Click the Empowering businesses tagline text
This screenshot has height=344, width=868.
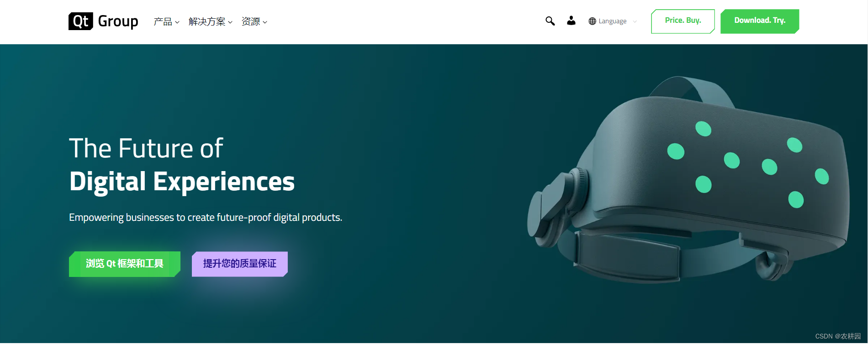pyautogui.click(x=206, y=218)
